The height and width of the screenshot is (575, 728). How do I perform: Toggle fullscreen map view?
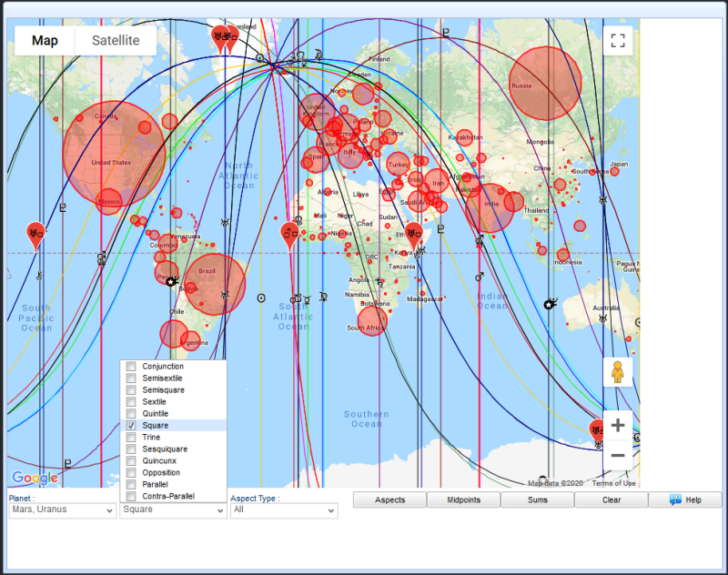tap(618, 41)
